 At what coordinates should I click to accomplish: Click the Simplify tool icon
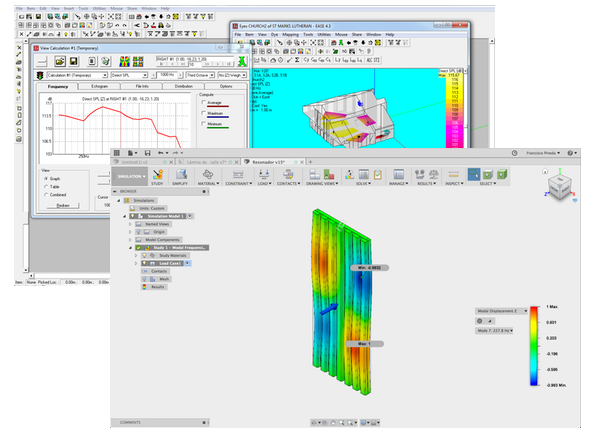(x=181, y=175)
